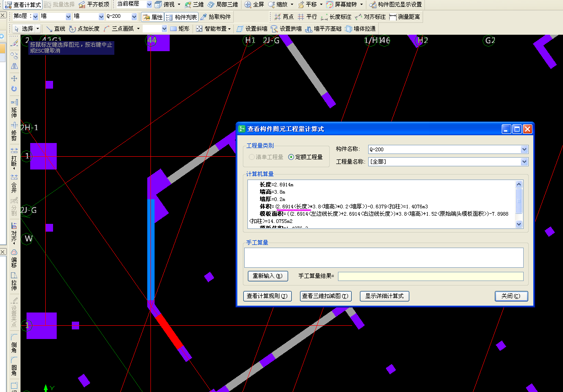Click scroll-up arrow in 计算机算量 box

coord(519,185)
